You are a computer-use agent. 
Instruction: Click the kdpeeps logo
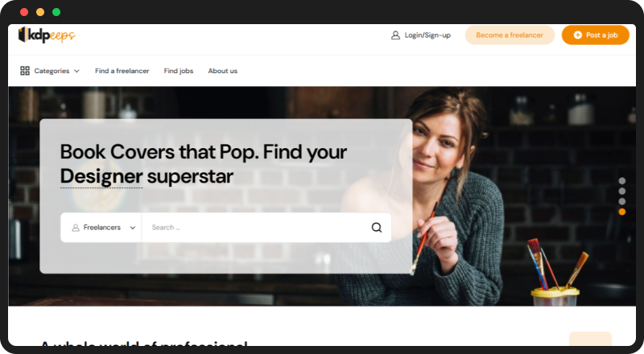pos(47,35)
